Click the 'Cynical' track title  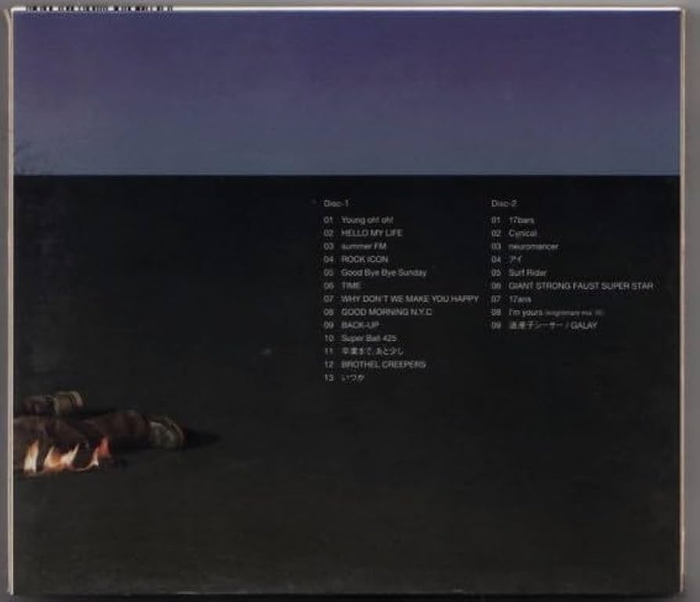(x=522, y=233)
